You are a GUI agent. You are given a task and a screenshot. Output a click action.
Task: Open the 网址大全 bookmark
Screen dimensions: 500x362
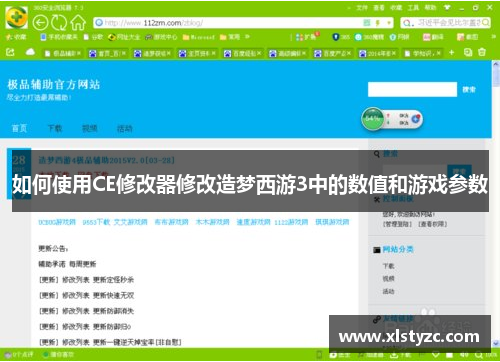[x=125, y=37]
